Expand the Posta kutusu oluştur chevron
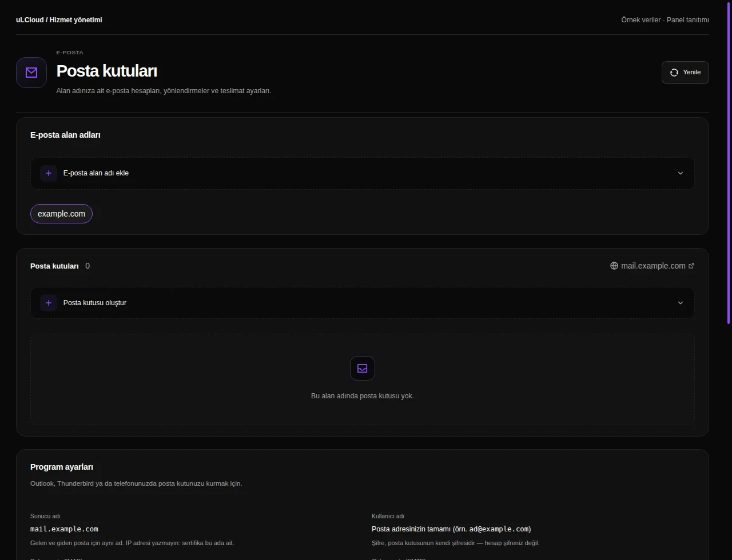This screenshot has height=560, width=732. 681,303
